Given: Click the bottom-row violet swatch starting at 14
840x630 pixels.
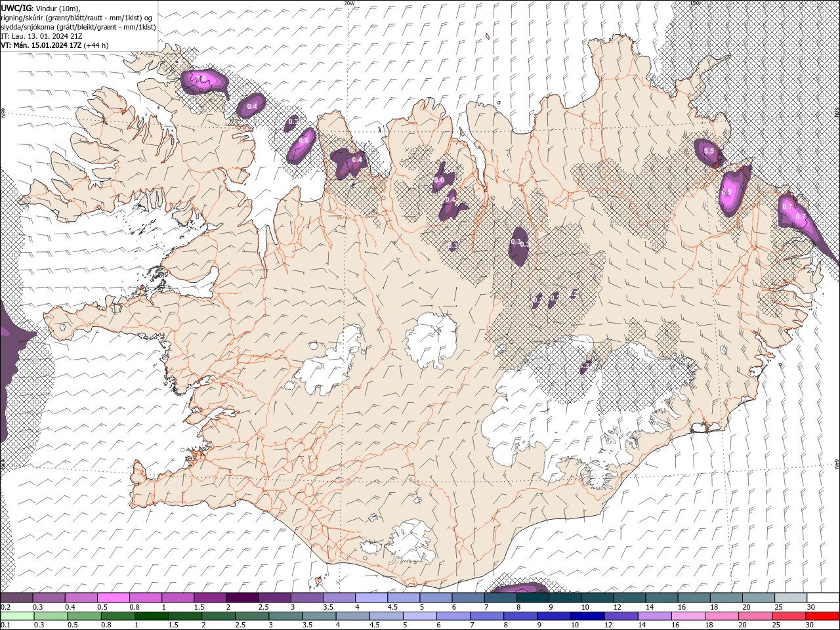Looking at the screenshot, I should [655, 616].
